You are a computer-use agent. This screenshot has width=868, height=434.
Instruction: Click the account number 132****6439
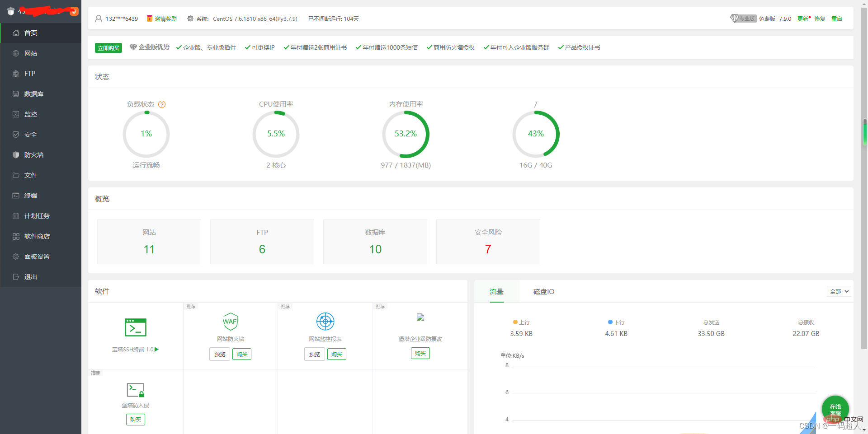pos(122,19)
